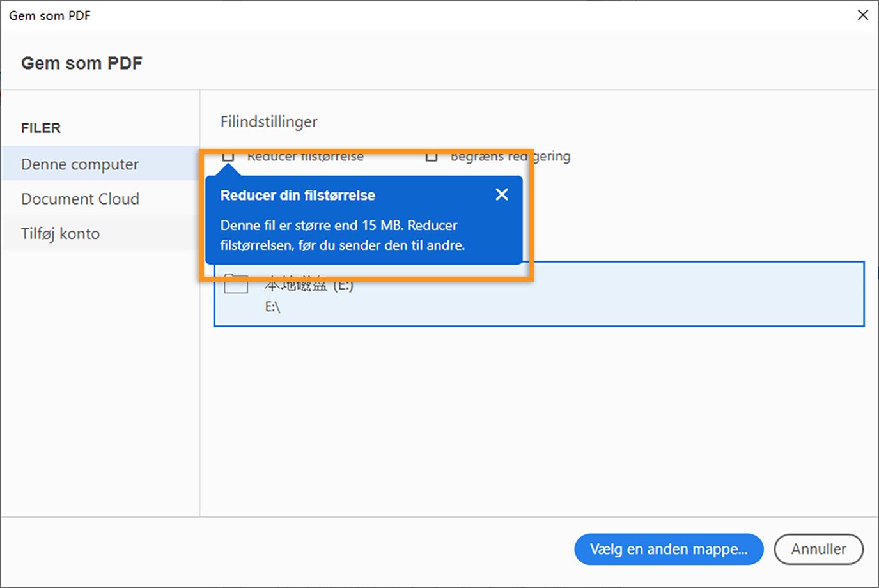
Task: Click the large "Gem som PDF" heading
Action: coord(82,63)
